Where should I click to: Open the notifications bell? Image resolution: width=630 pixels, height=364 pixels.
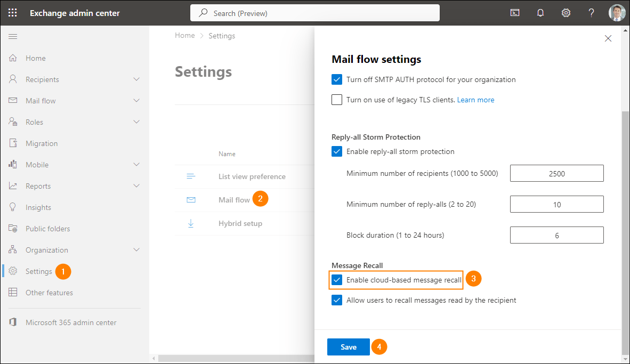tap(540, 12)
